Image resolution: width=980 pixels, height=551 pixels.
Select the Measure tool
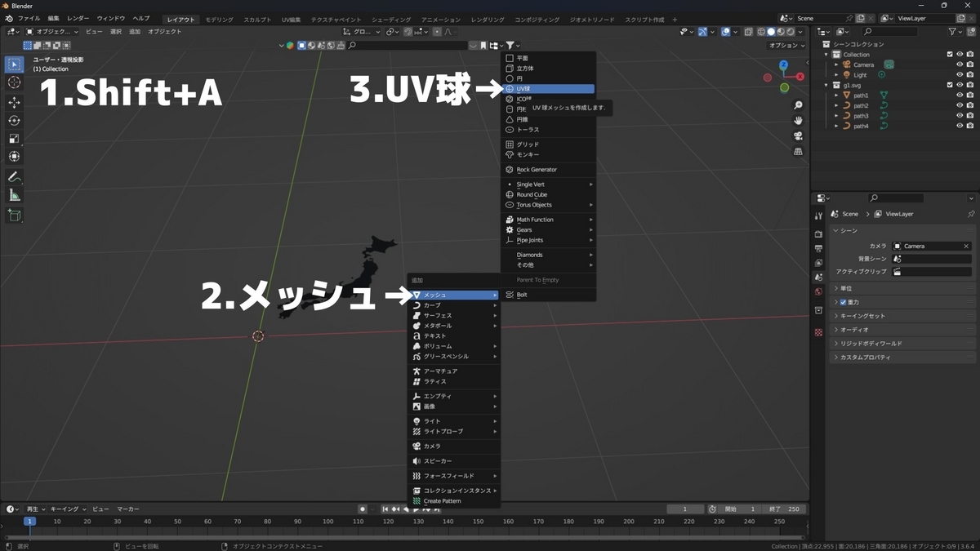pyautogui.click(x=13, y=194)
